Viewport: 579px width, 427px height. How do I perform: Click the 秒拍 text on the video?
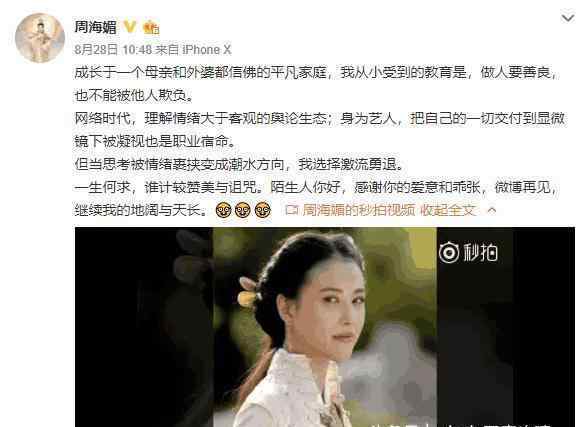[x=480, y=253]
